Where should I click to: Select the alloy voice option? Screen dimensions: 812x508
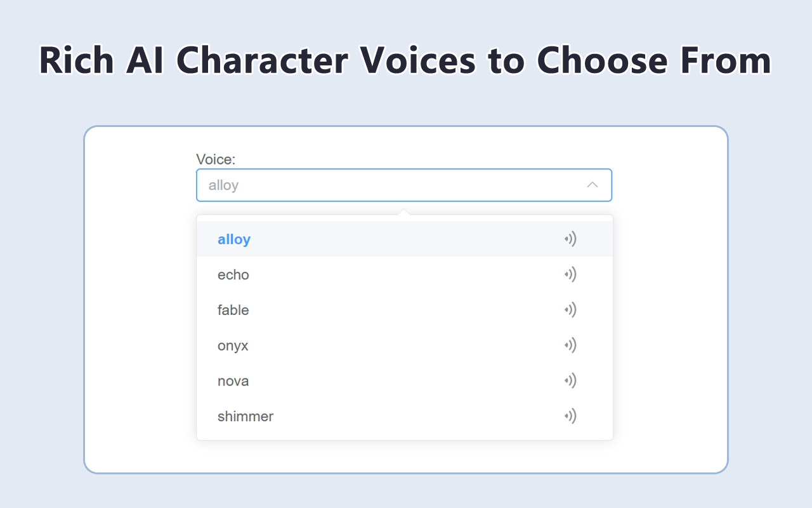coord(234,239)
